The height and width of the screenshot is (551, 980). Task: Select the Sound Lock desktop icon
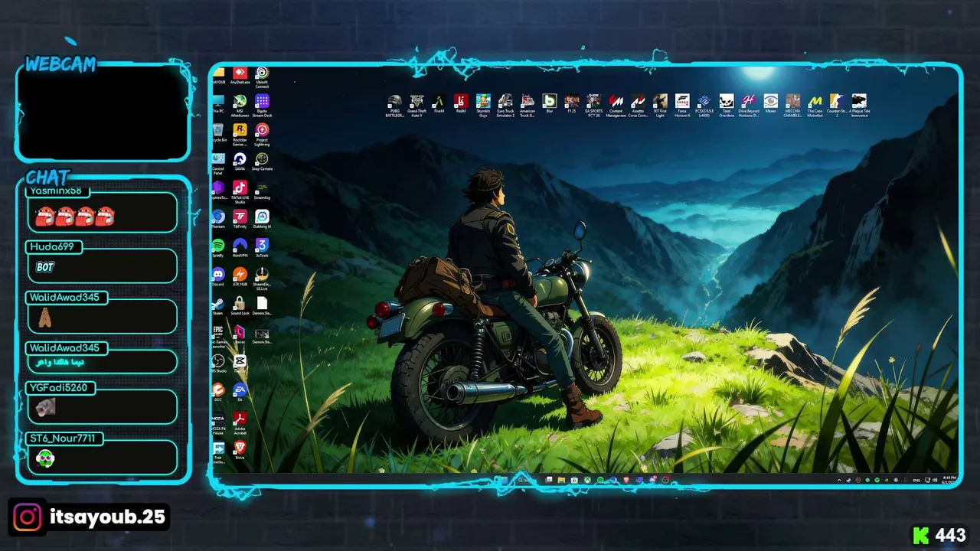240,306
